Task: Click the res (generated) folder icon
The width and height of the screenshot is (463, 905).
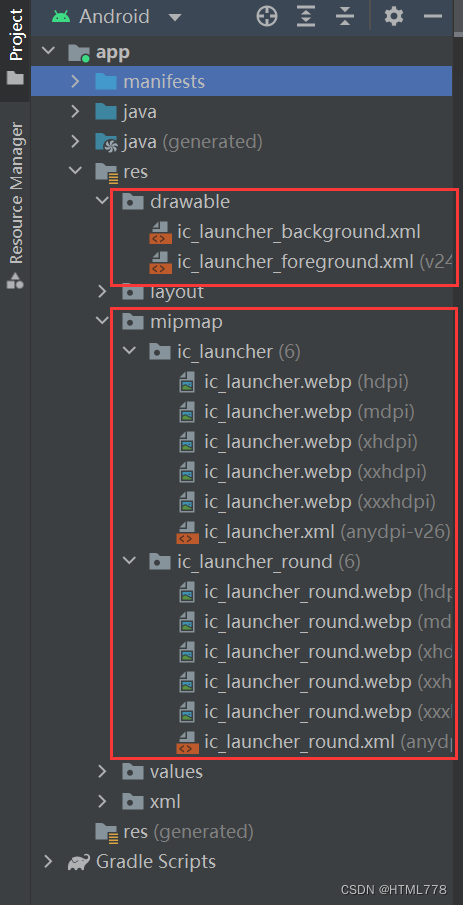Action: tap(106, 832)
